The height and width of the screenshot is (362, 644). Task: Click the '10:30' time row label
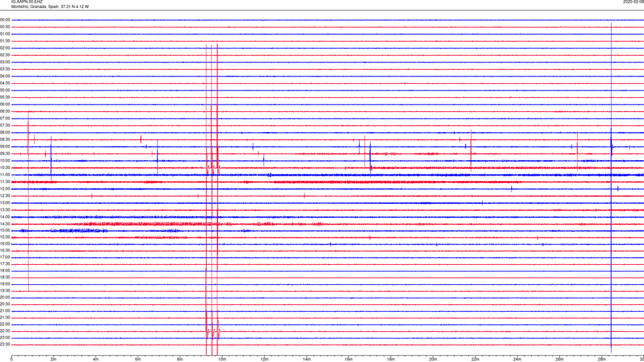coord(5,168)
